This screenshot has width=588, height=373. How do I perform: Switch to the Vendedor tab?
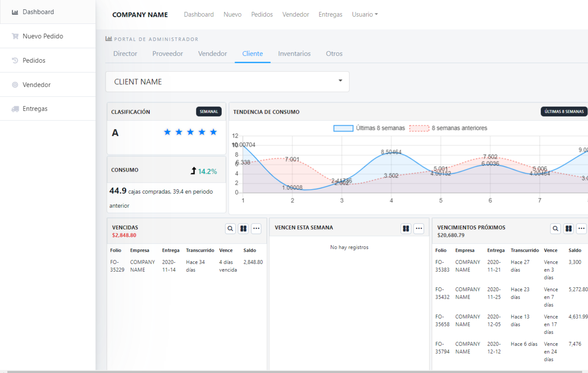point(212,53)
